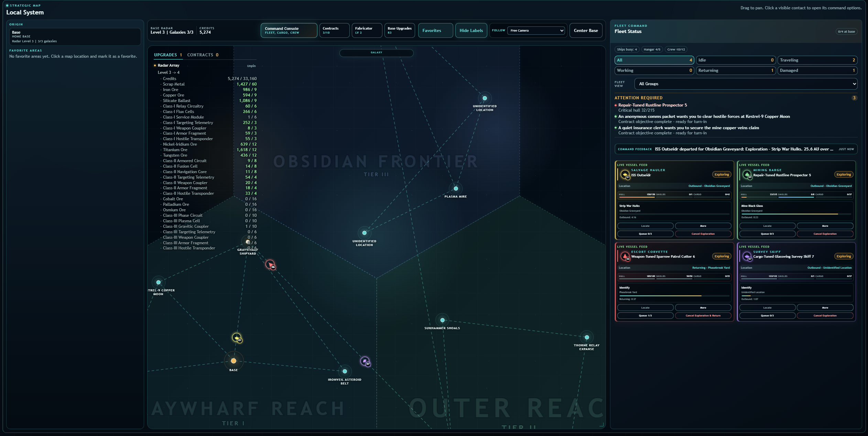Click Unidentified Location node near map center
This screenshot has width=868, height=436.
click(364, 233)
